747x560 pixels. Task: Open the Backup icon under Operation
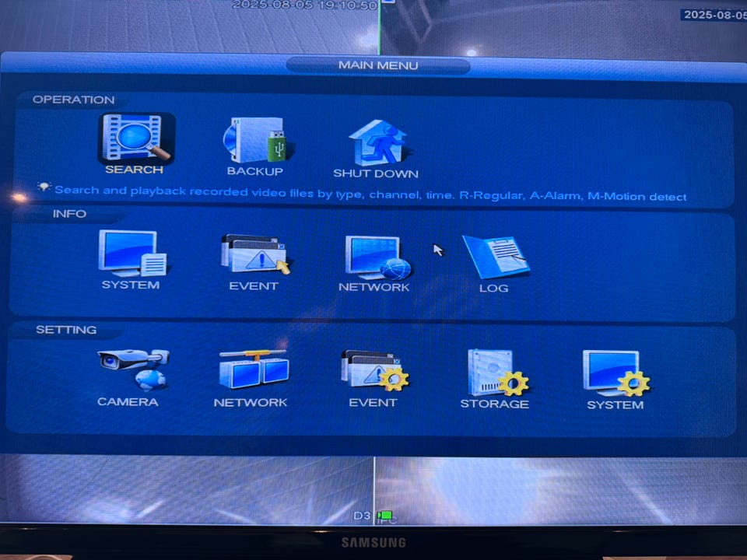coord(258,141)
